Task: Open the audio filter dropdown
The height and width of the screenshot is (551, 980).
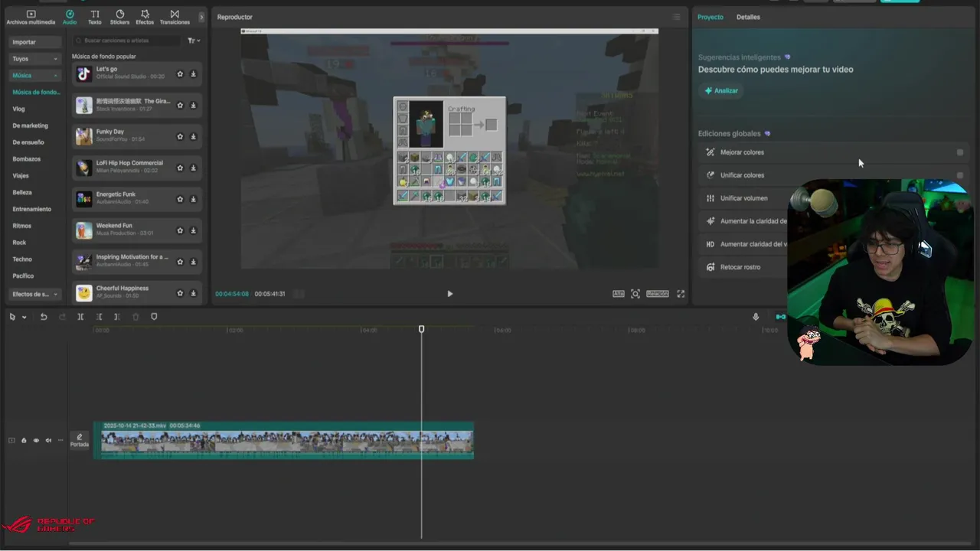Action: click(194, 41)
